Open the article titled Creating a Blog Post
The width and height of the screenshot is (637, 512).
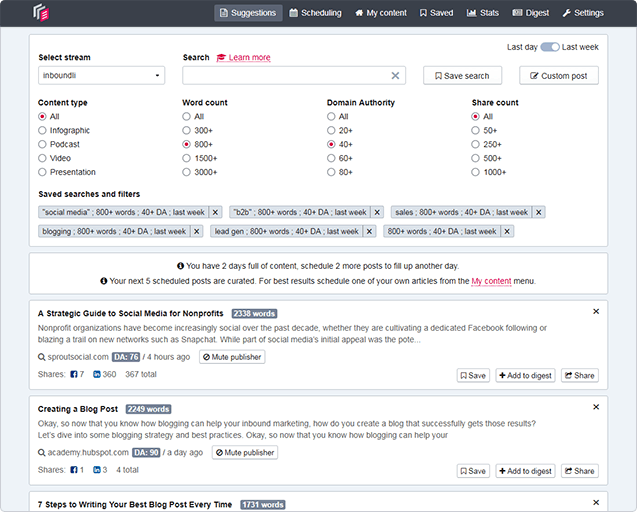pyautogui.click(x=78, y=409)
